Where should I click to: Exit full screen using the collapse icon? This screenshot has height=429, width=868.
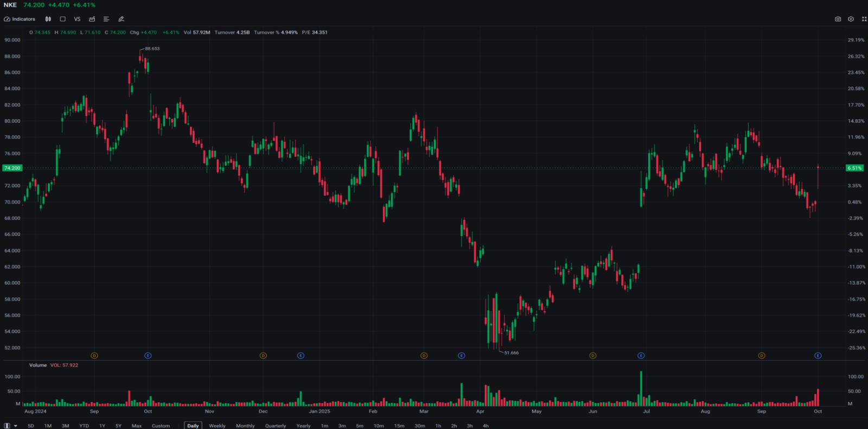click(864, 19)
